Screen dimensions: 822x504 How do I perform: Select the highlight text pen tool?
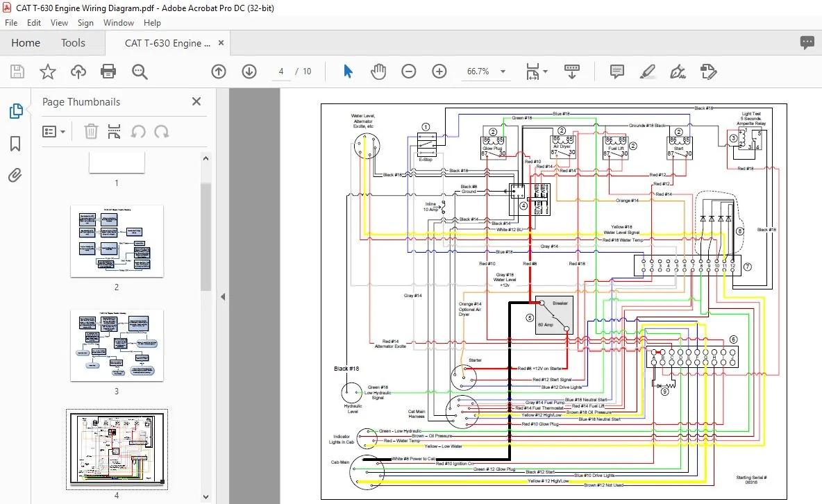point(648,72)
